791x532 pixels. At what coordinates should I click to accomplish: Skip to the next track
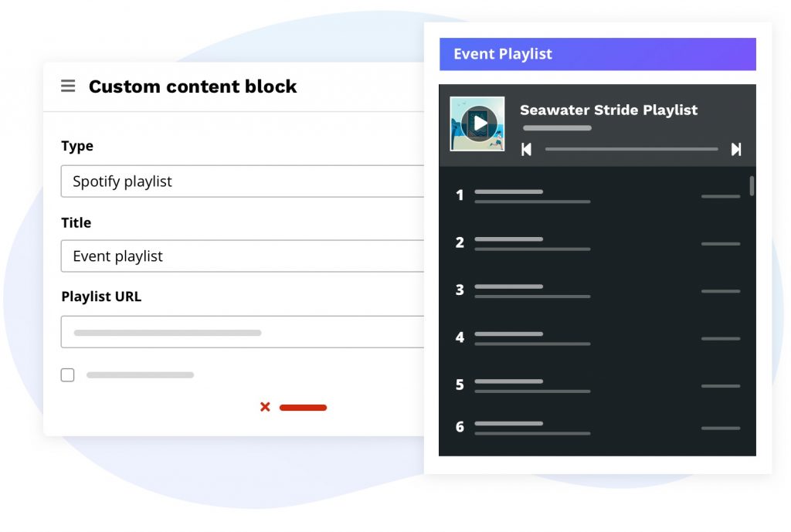[736, 149]
